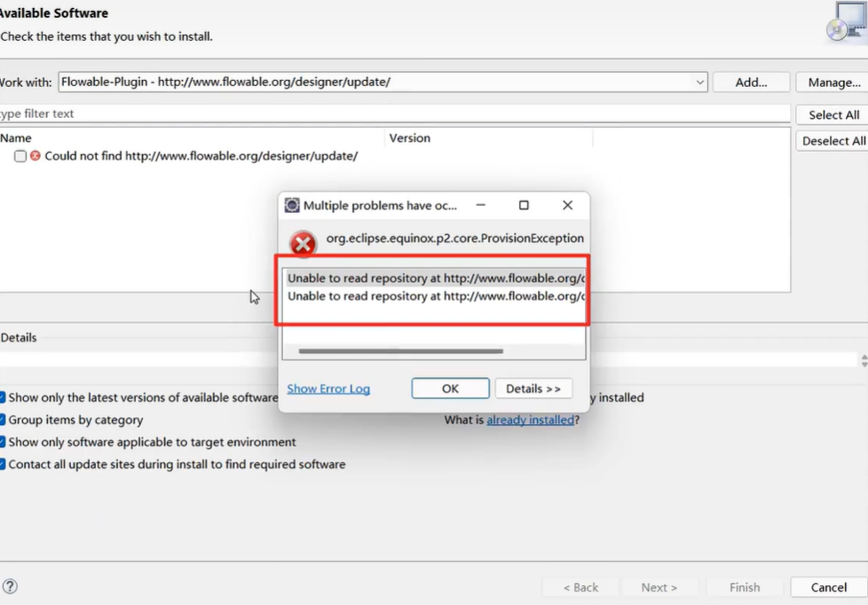
Task: Maximize the Multiple problems dialog
Action: pos(524,205)
